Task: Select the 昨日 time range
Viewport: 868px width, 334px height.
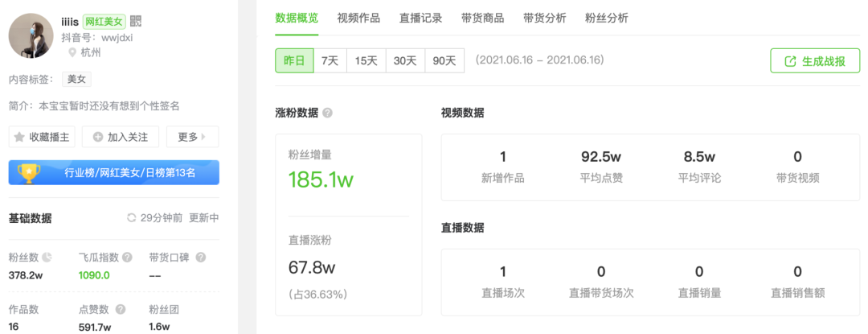Action: point(294,60)
